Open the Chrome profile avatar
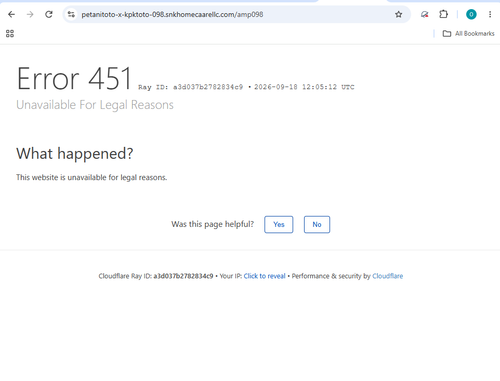 [471, 14]
